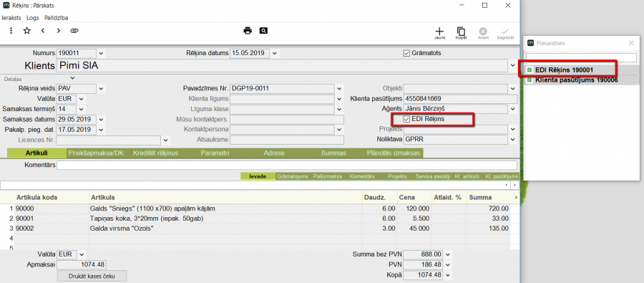Switch to the Kreditēt rēķinus tab
Image resolution: width=644 pixels, height=283 pixels.
(156, 153)
